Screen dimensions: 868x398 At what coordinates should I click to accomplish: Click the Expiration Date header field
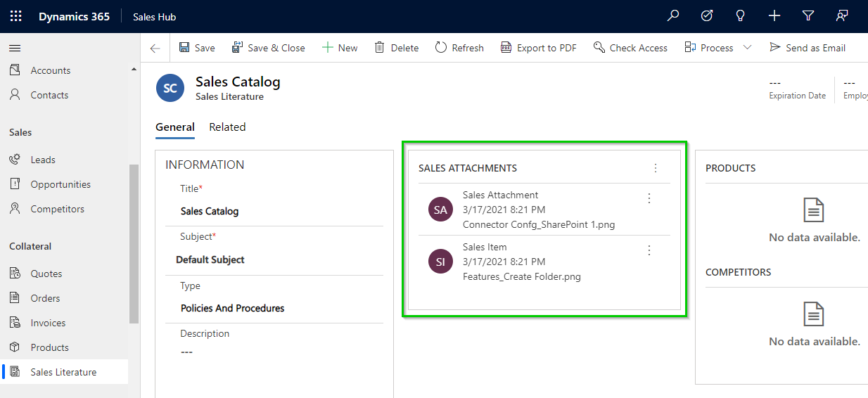click(797, 89)
